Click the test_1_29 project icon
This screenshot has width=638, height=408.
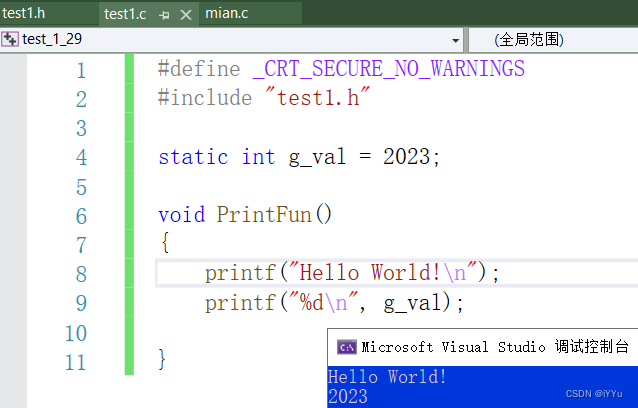click(x=10, y=39)
